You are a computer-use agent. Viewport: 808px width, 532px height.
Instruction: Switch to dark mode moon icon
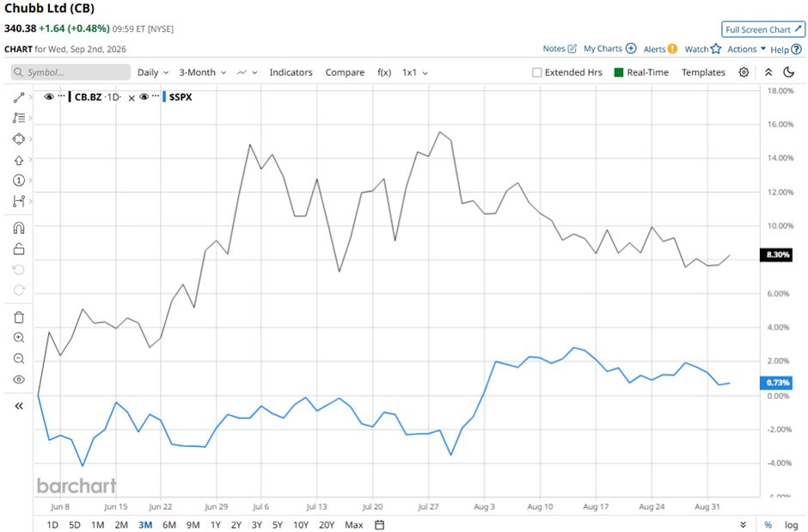click(x=789, y=72)
